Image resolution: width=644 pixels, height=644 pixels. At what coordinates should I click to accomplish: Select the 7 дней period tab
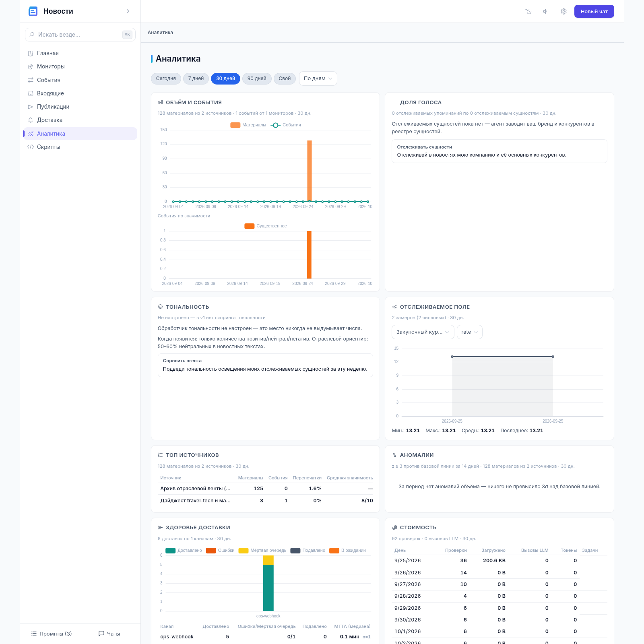pos(196,78)
